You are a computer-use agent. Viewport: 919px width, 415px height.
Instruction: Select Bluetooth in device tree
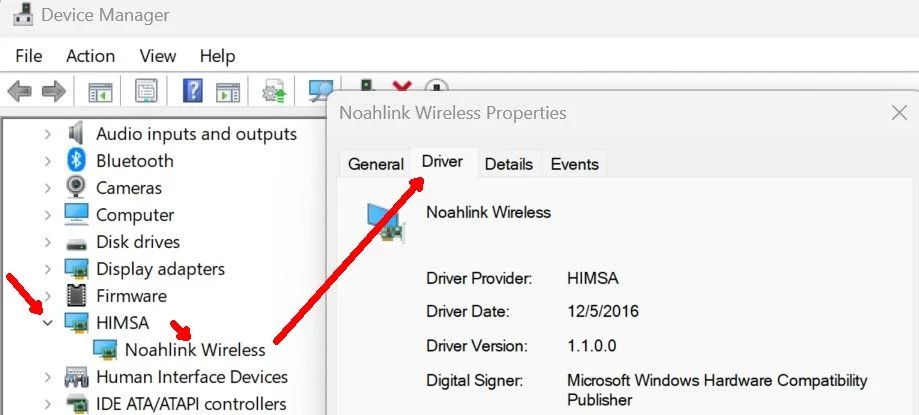(135, 161)
